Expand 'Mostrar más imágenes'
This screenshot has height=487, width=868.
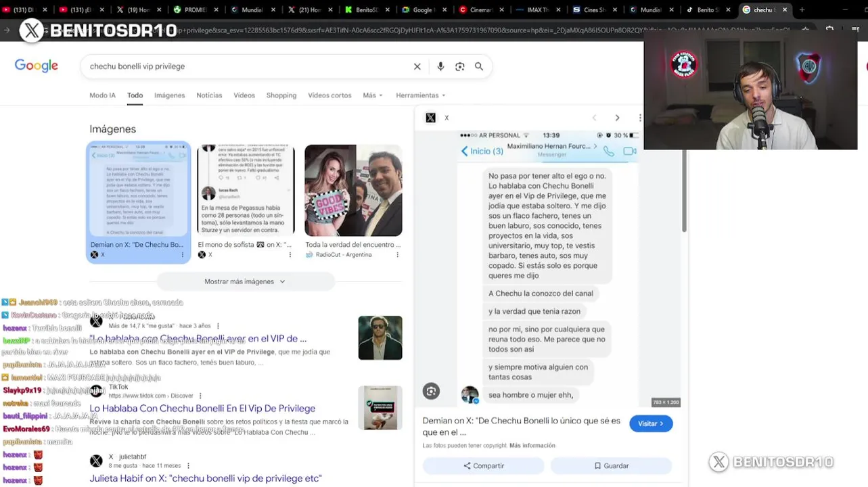(246, 281)
